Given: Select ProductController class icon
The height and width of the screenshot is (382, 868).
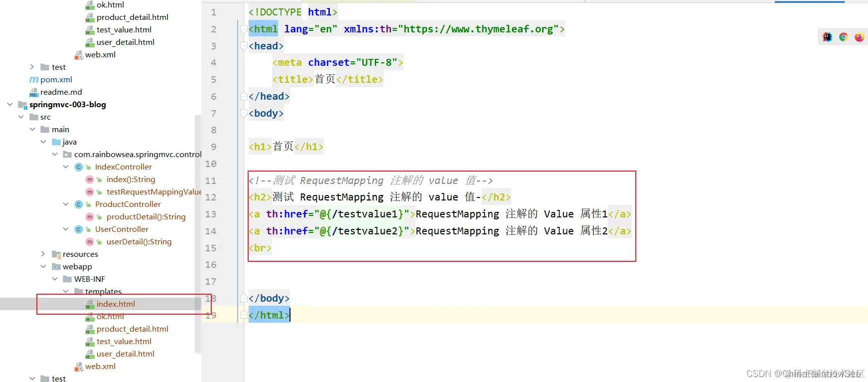Looking at the screenshot, I should point(78,204).
